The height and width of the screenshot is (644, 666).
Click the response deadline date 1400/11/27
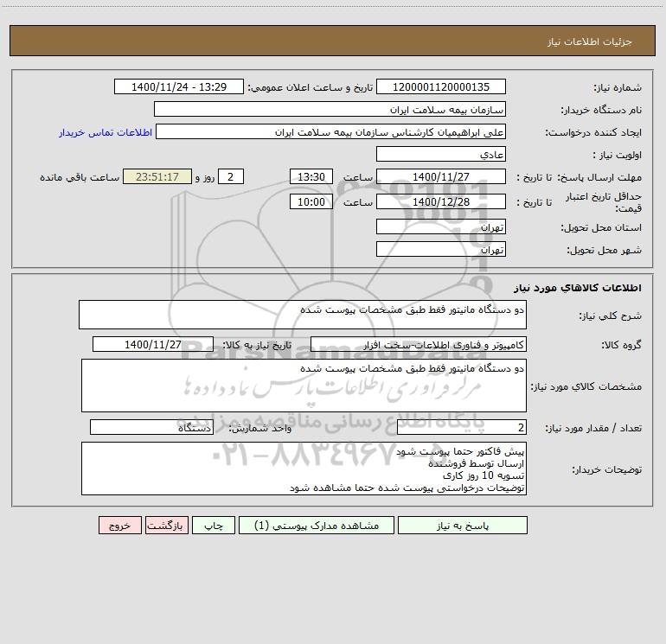441,176
